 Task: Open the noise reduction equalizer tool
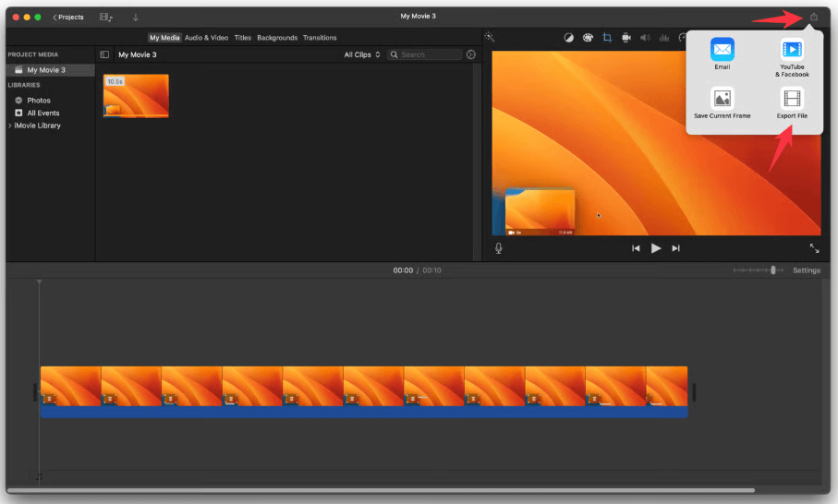click(664, 38)
